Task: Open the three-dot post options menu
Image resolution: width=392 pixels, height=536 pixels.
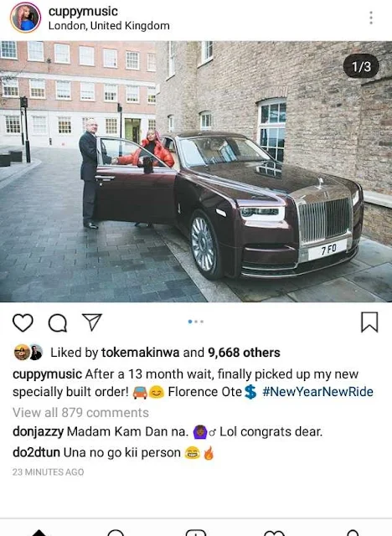Action: tap(371, 18)
